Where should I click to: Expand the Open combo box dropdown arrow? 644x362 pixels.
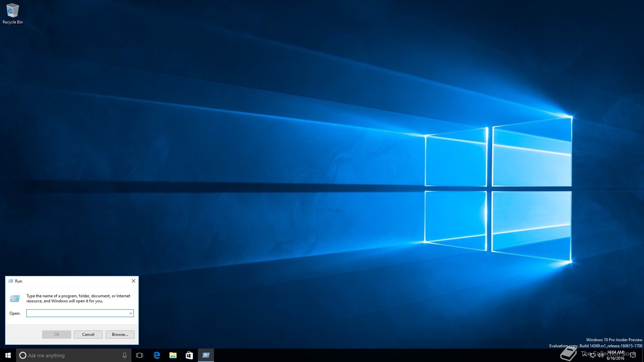(x=131, y=313)
